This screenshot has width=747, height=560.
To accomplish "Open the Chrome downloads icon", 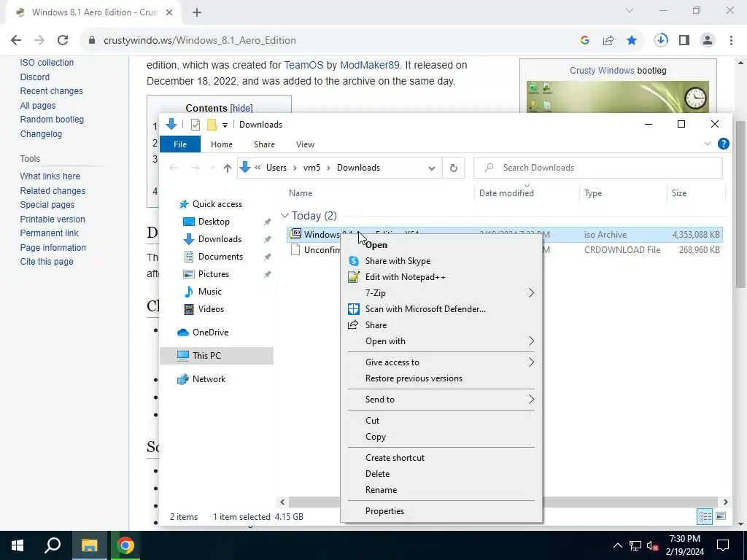I will pyautogui.click(x=661, y=41).
